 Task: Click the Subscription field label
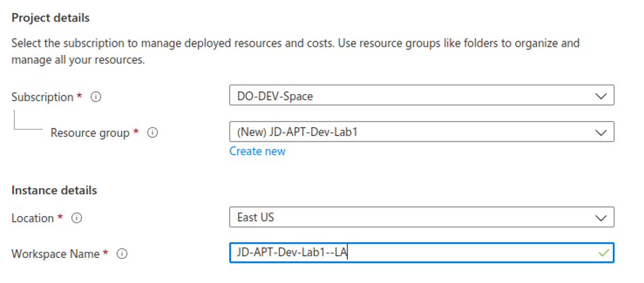42,97
